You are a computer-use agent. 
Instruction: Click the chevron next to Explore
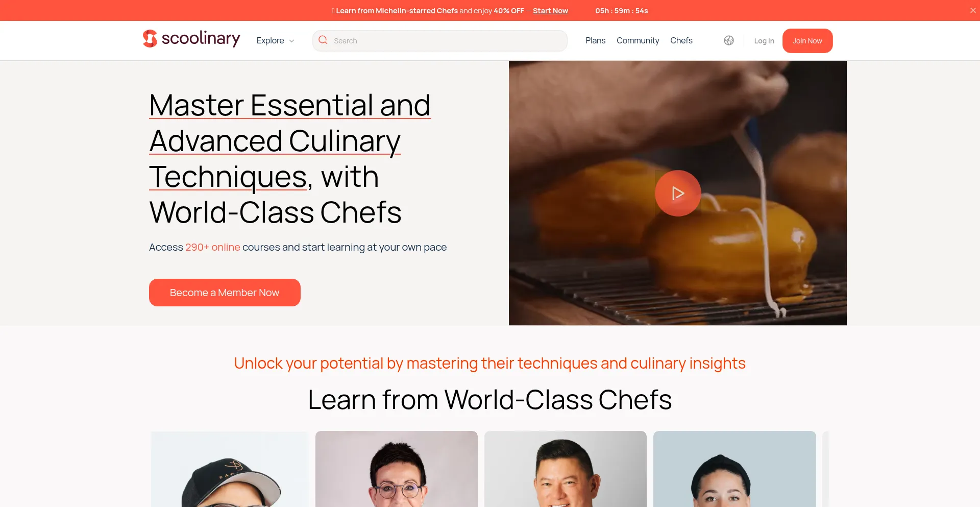[x=291, y=41]
